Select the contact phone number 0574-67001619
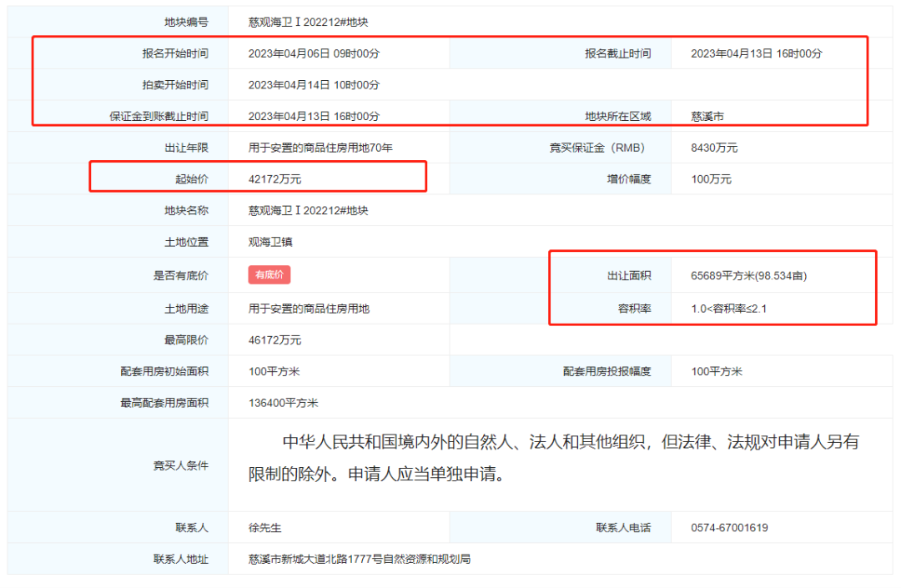 tap(729, 528)
